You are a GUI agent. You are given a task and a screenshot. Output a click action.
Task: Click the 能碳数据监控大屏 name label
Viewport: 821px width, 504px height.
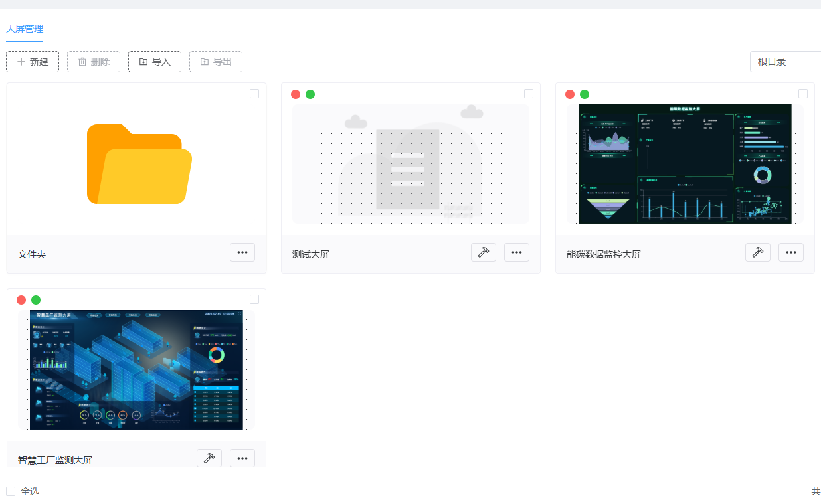pos(604,254)
